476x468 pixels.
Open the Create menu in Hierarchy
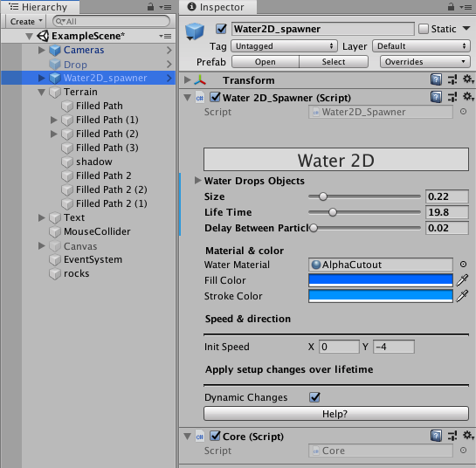click(x=26, y=22)
